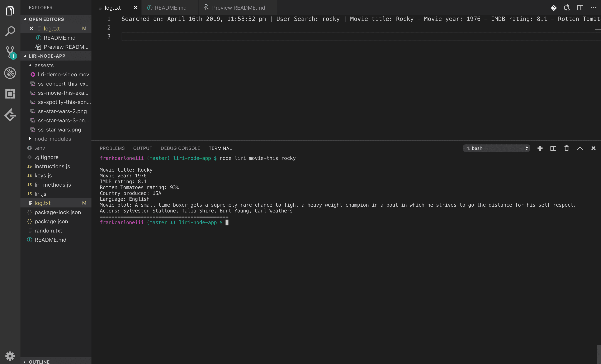
Task: Split the editor to the right
Action: tap(580, 8)
